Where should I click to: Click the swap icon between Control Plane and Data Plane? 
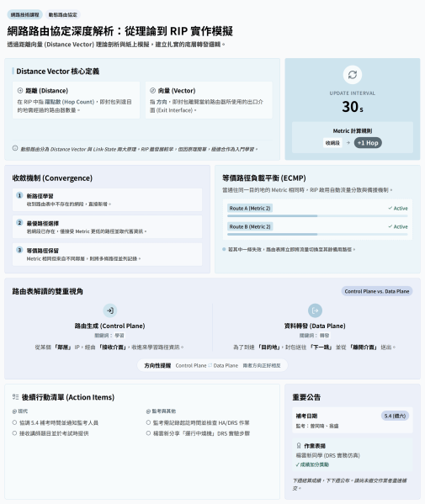click(210, 365)
